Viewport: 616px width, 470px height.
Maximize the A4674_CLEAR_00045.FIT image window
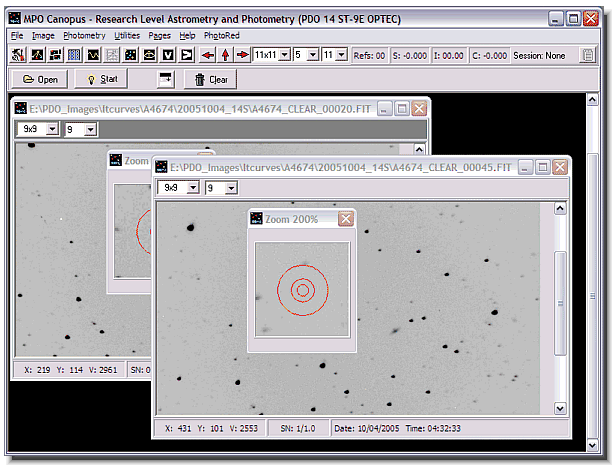point(543,167)
